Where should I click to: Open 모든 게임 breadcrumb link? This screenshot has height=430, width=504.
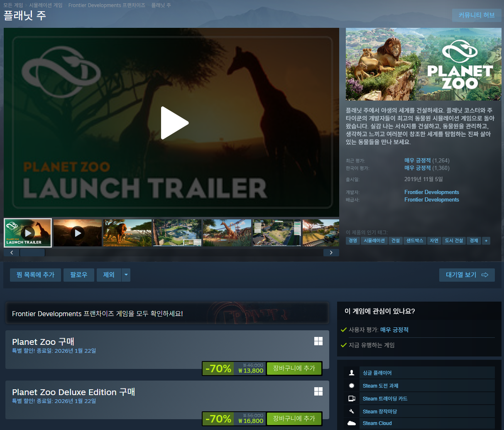tap(13, 5)
